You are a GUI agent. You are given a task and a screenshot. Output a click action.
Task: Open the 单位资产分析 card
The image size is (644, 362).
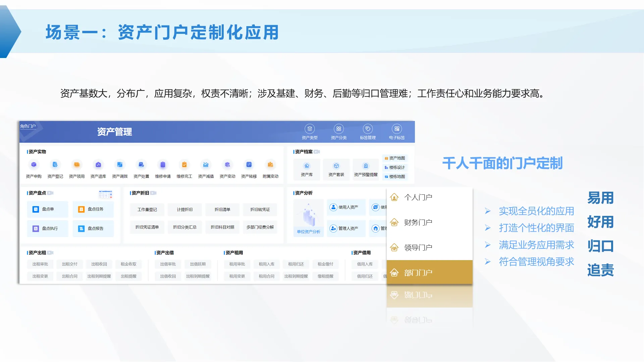pos(309,218)
